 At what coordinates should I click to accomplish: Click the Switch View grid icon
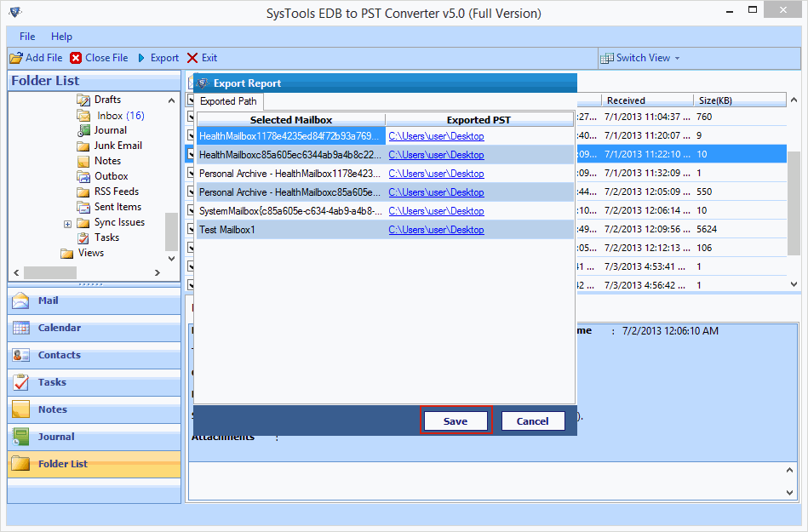pos(607,58)
